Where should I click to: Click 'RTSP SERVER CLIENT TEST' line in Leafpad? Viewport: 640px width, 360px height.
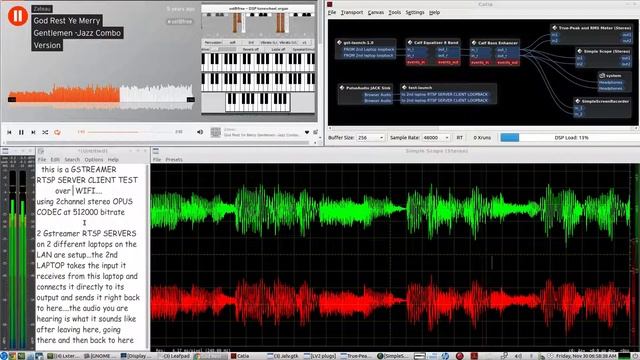click(87, 180)
